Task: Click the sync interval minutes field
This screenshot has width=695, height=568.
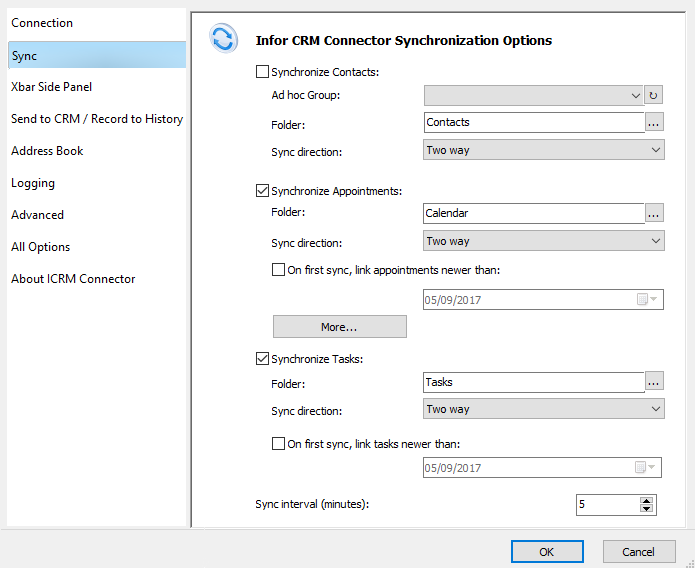Action: (608, 505)
